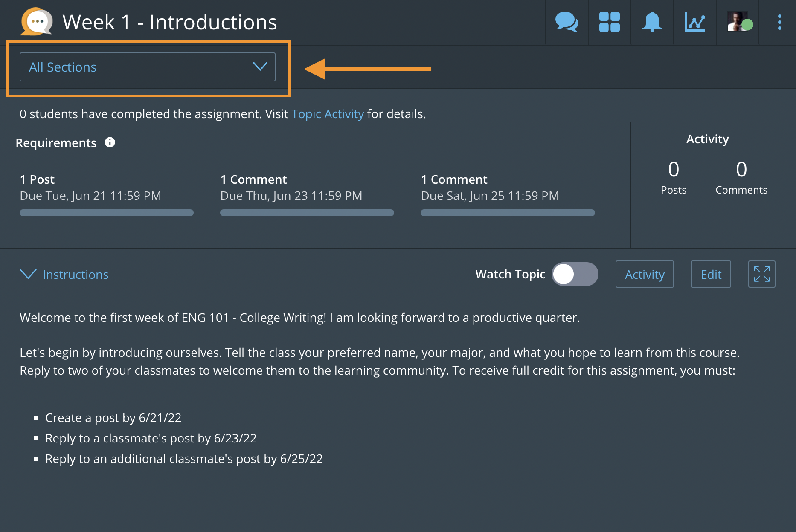This screenshot has width=796, height=532.
Task: Open the All Sections dropdown
Action: click(148, 67)
